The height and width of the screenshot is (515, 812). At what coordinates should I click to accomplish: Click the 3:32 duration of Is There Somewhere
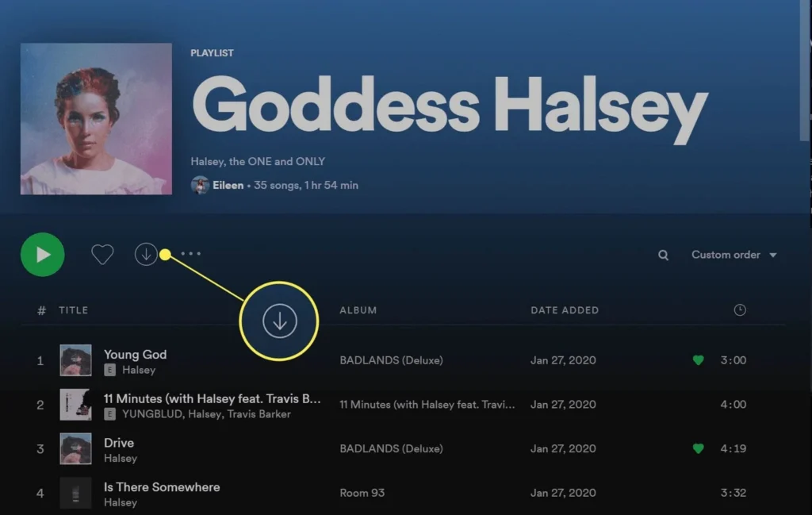point(733,493)
